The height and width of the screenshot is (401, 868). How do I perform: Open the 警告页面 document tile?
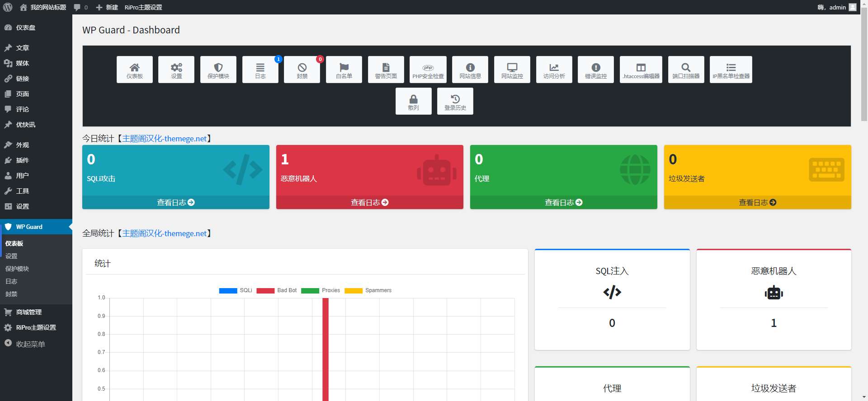(x=386, y=70)
